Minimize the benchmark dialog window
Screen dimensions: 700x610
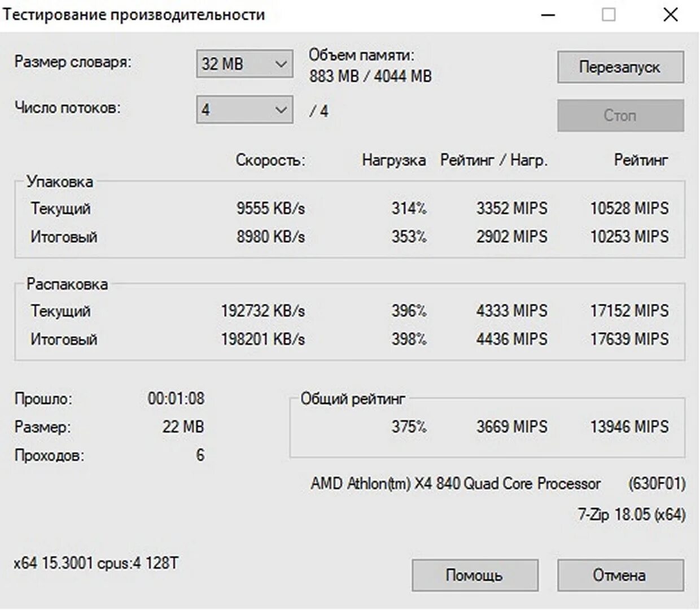pos(548,15)
